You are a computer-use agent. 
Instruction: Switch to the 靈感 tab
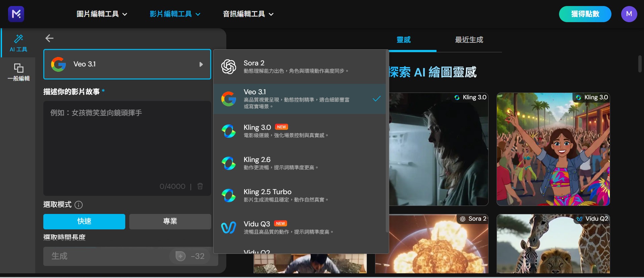pyautogui.click(x=404, y=40)
